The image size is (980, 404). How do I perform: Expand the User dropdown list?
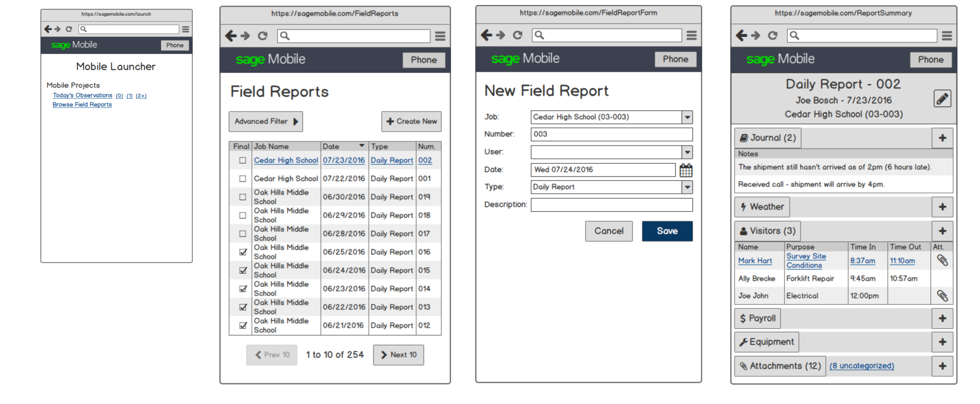click(x=687, y=152)
